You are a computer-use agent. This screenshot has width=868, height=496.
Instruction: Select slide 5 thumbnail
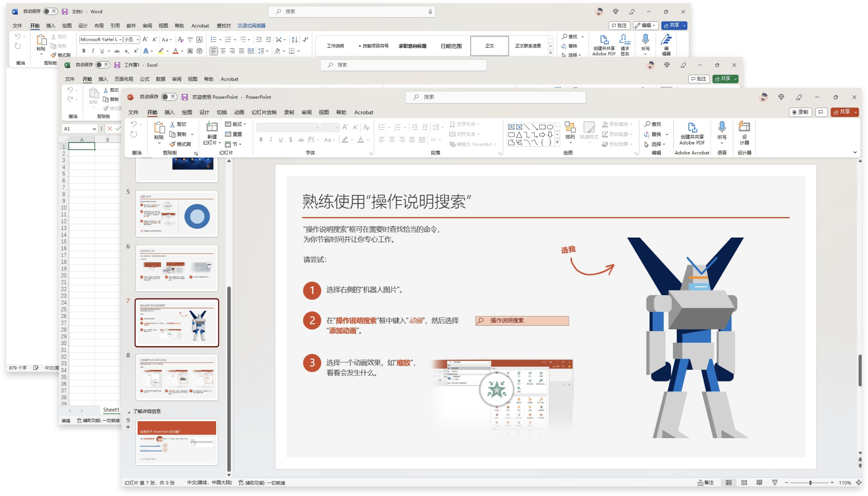(x=177, y=214)
